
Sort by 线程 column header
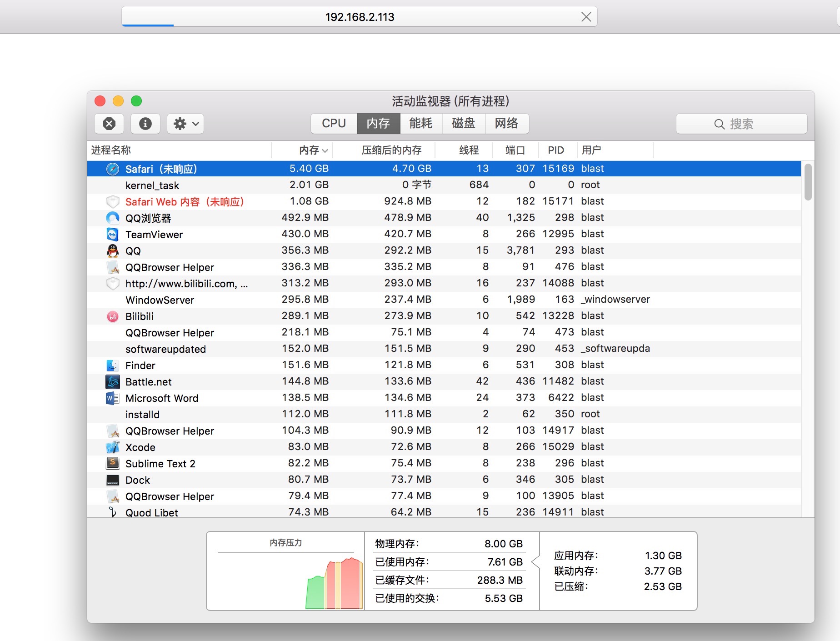tap(464, 150)
